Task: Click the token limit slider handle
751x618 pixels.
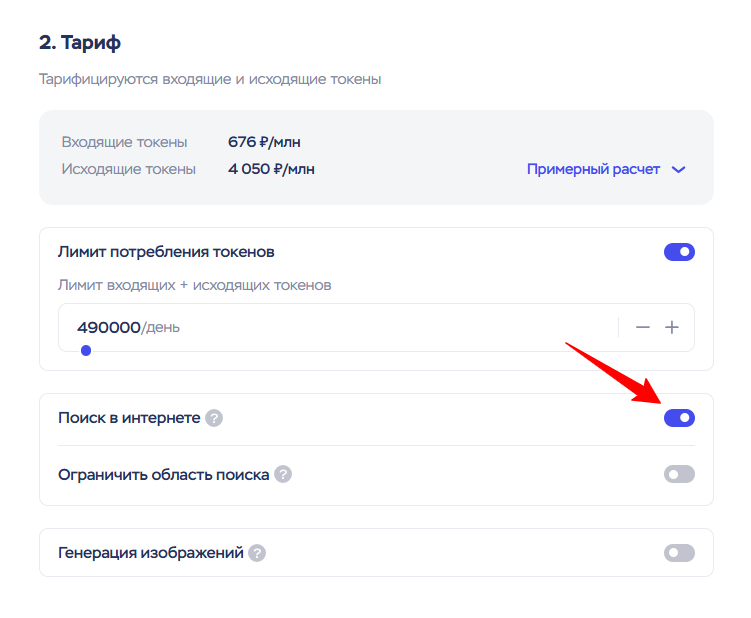Action: pyautogui.click(x=86, y=351)
